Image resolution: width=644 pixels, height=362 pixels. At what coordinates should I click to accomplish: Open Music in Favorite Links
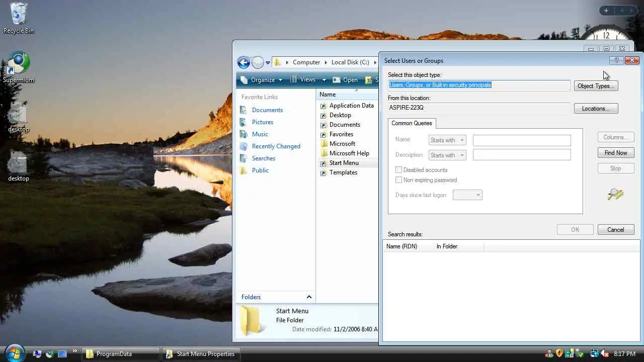coord(260,134)
